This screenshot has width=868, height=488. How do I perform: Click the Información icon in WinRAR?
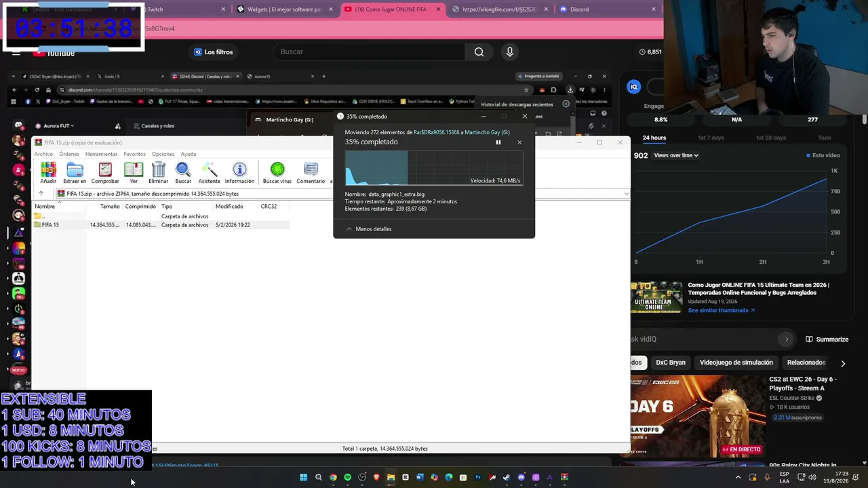239,173
